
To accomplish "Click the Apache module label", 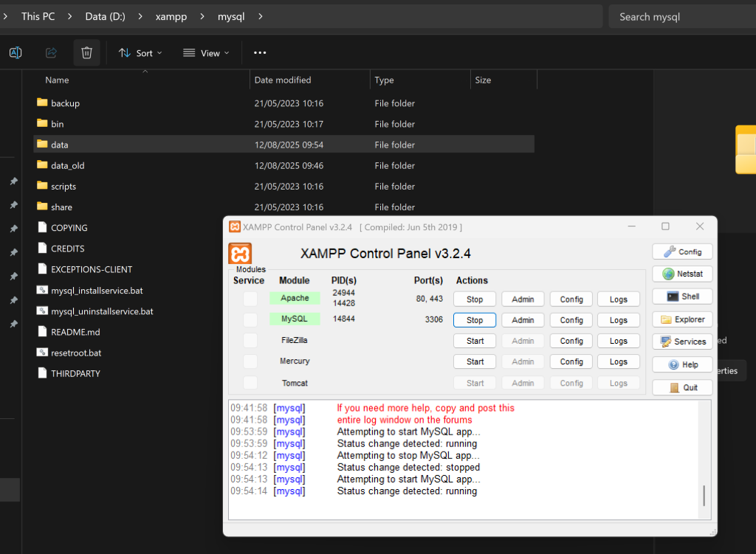I will [x=295, y=298].
